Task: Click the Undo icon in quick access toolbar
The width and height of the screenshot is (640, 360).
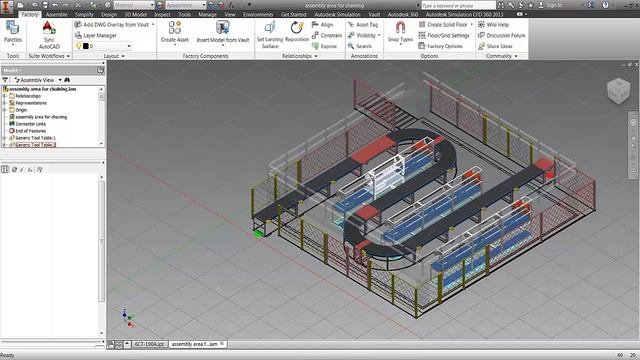Action: click(x=56, y=5)
